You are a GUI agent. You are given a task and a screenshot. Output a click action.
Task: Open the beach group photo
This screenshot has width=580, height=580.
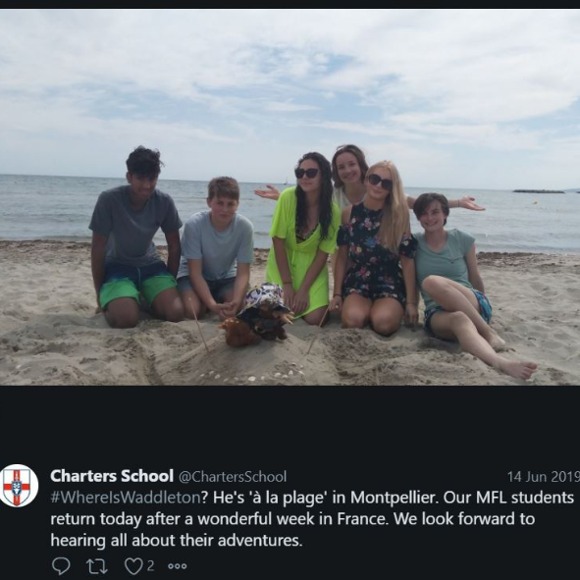290,197
